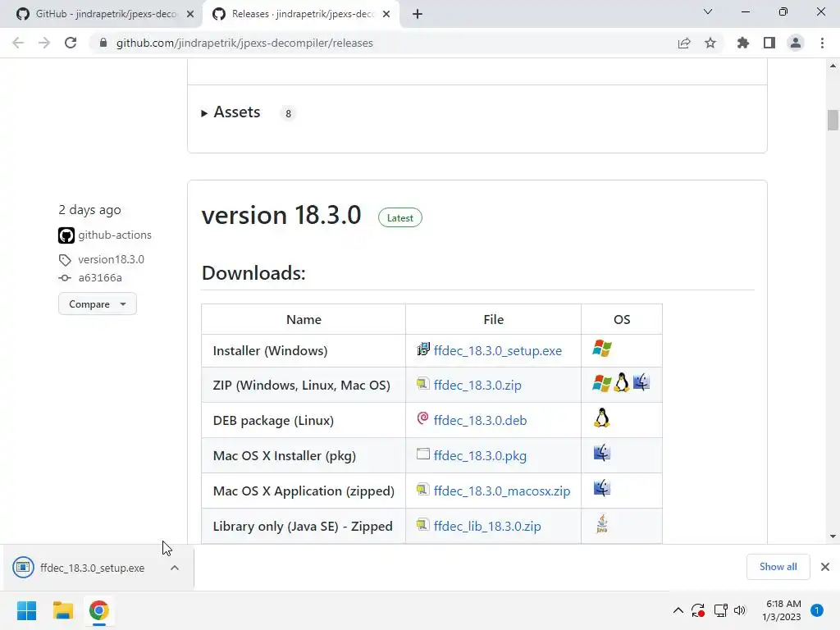
Task: Select the Releases jindrapetrik tab
Action: pyautogui.click(x=303, y=14)
